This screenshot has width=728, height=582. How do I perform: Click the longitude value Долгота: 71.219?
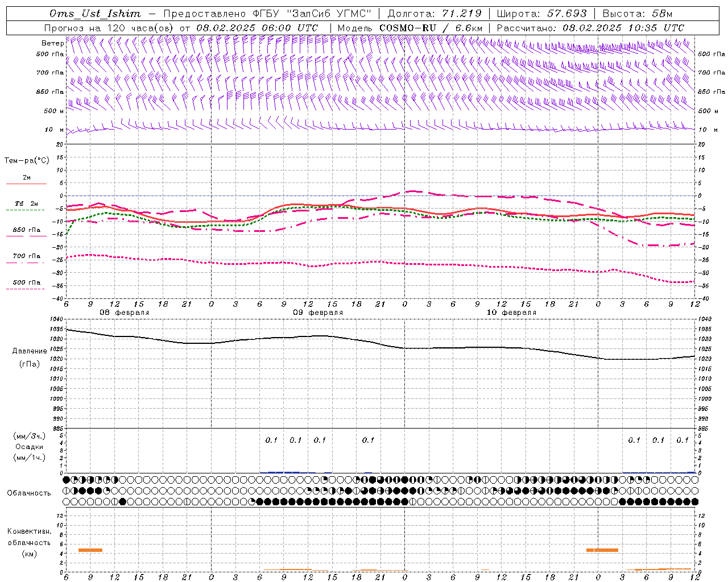tap(435, 14)
